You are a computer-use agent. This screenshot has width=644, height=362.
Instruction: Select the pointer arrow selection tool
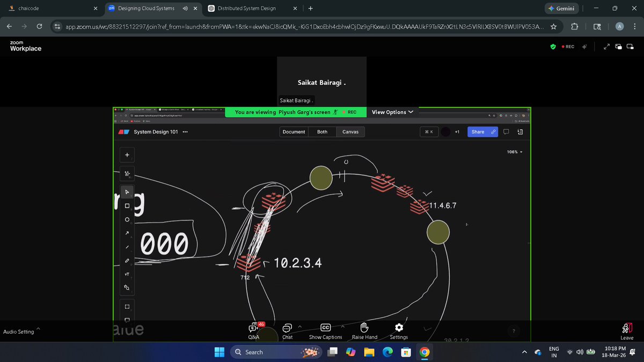point(127,192)
